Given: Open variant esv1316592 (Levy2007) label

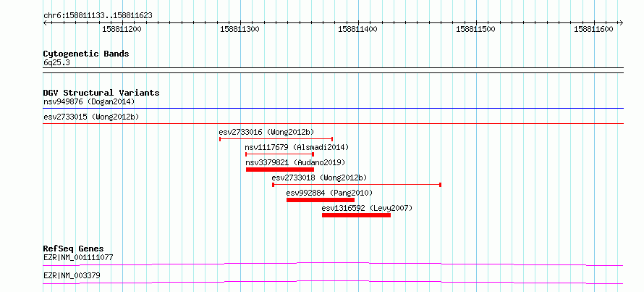Looking at the screenshot, I should coord(367,208).
